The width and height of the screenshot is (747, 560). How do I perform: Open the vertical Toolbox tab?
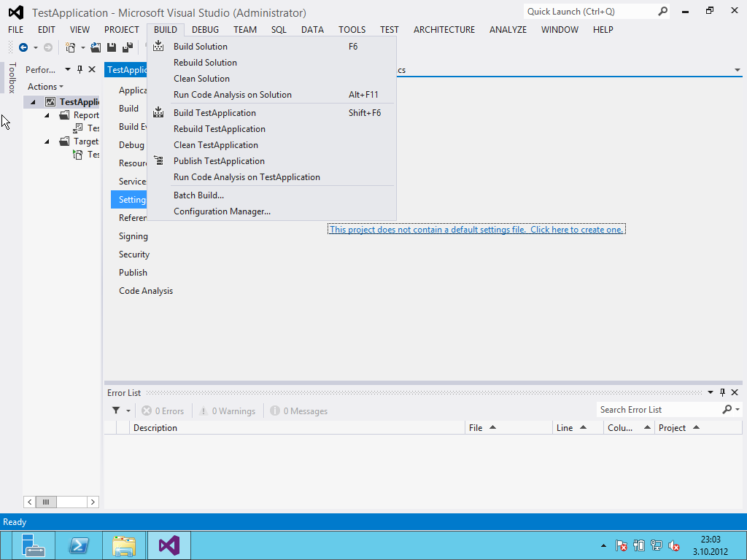pyautogui.click(x=12, y=77)
